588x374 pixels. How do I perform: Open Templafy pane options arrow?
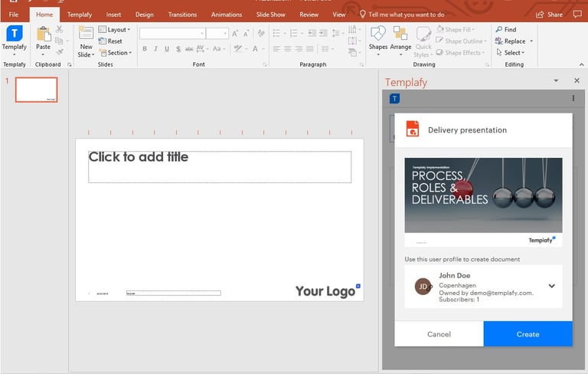pyautogui.click(x=556, y=80)
